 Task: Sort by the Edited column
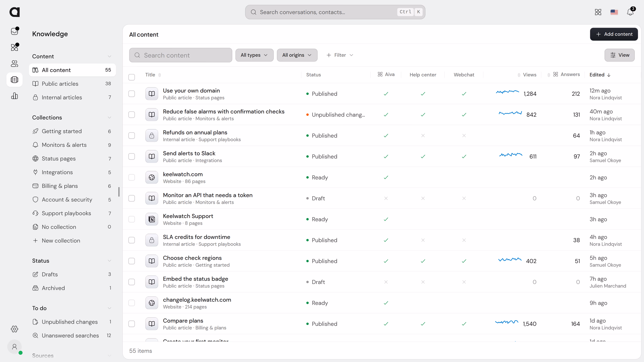tap(600, 75)
